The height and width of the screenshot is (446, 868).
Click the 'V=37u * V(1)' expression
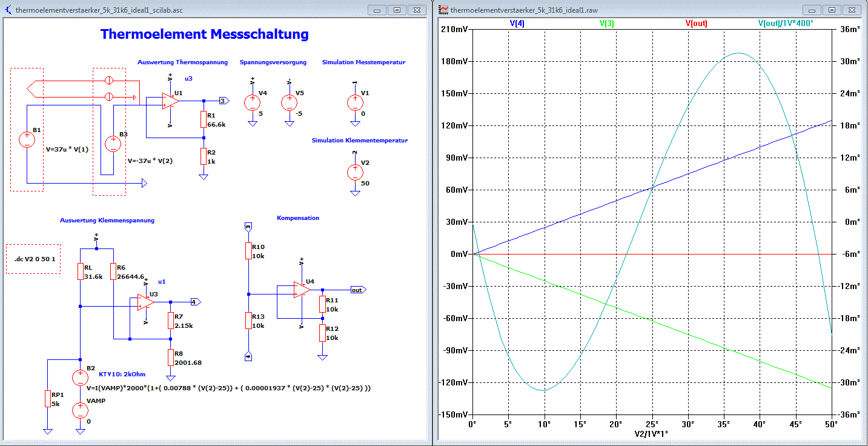(67, 149)
